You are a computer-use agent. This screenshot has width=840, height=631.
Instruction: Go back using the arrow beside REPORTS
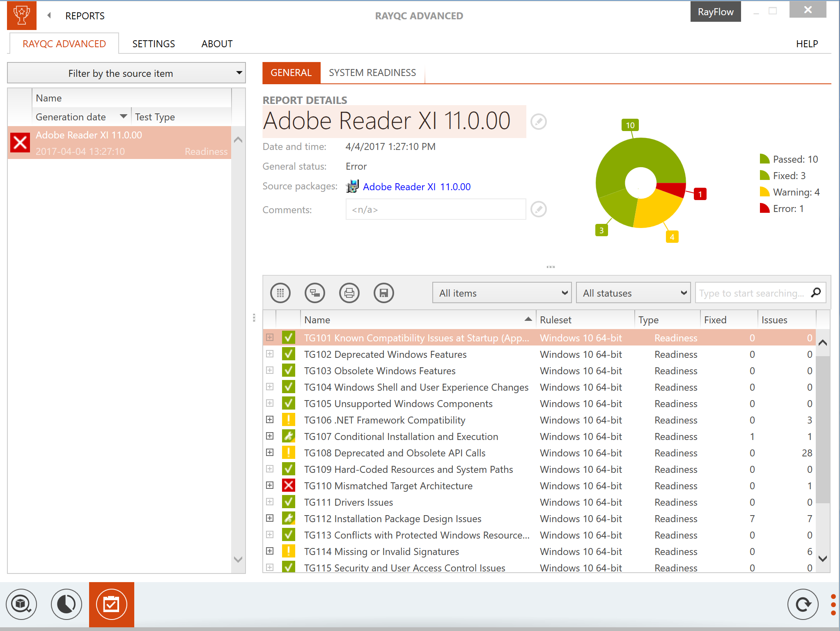coord(49,16)
